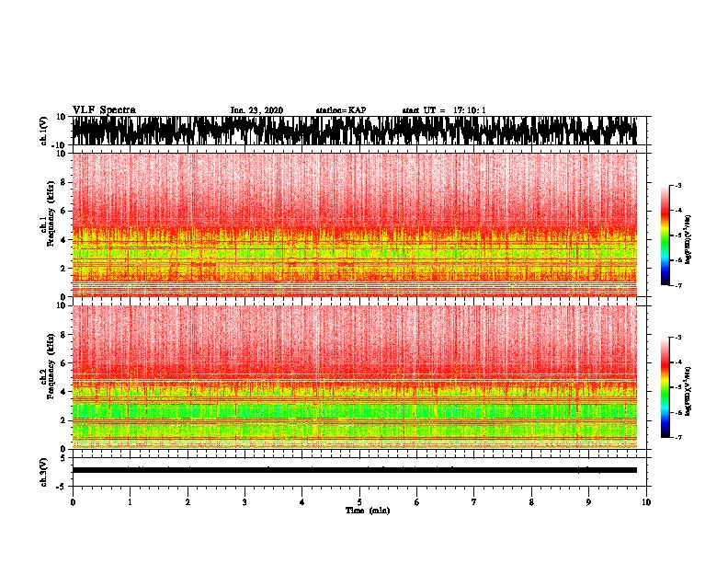This screenshot has height=563, width=728.
Task: Click the "start UT = 17:10:1" header text
Action: coord(444,110)
